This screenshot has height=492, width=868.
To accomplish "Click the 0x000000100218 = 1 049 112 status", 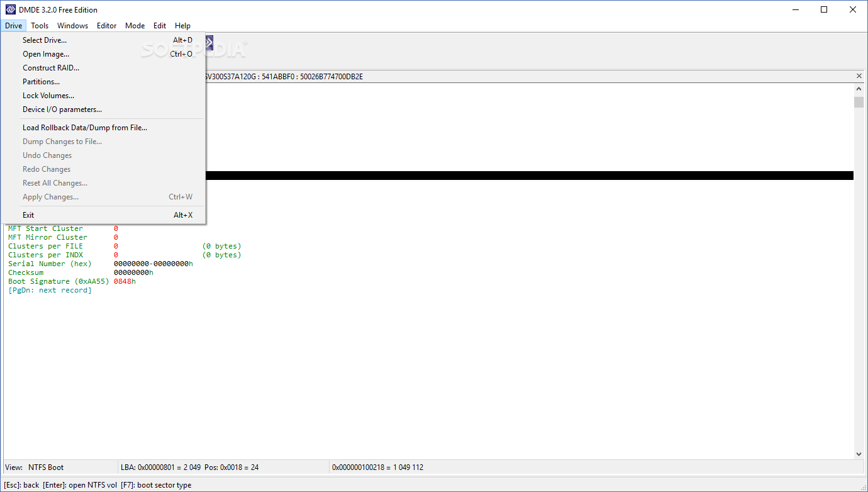I will coord(377,467).
